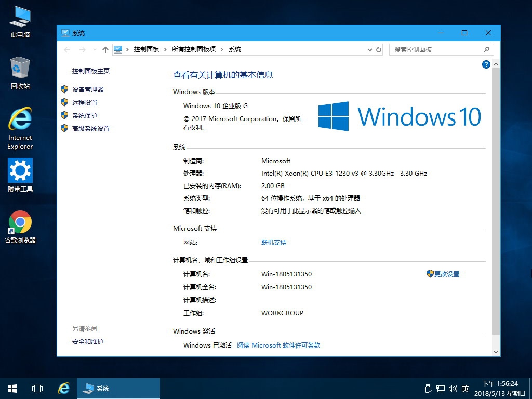Select computer name value next to 计算机名
This screenshot has height=399, width=532.
(x=286, y=274)
